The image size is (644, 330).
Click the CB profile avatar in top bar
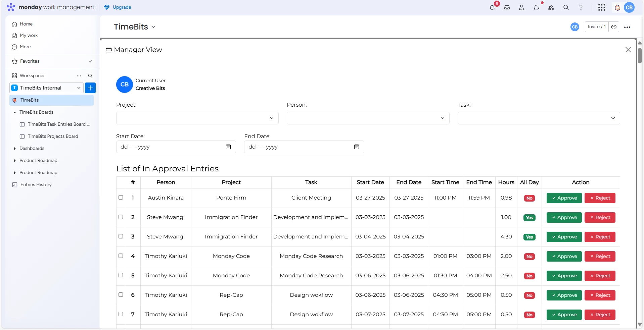point(629,7)
